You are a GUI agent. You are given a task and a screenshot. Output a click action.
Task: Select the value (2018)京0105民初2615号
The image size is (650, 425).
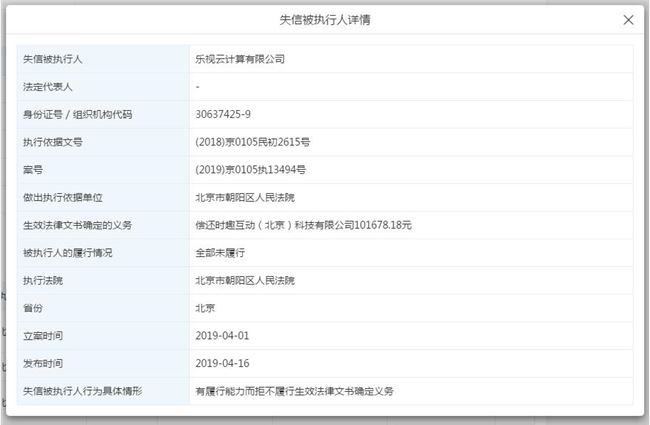tap(252, 142)
